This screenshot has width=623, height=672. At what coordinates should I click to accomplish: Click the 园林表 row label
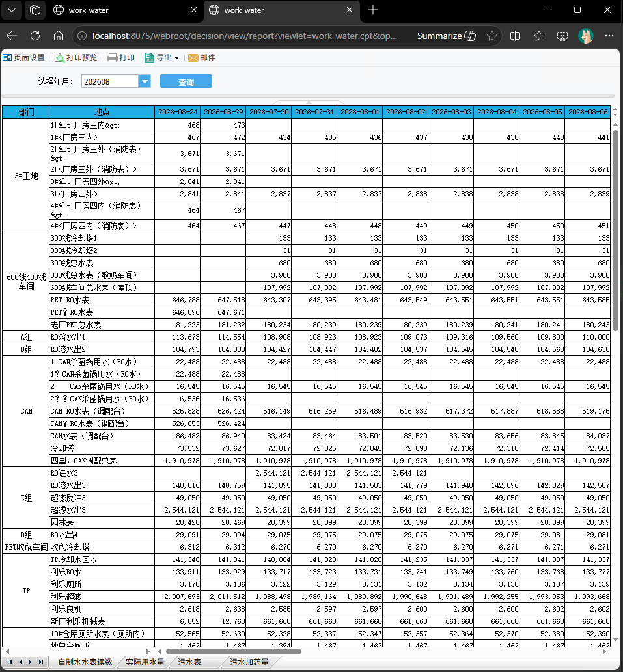(102, 522)
